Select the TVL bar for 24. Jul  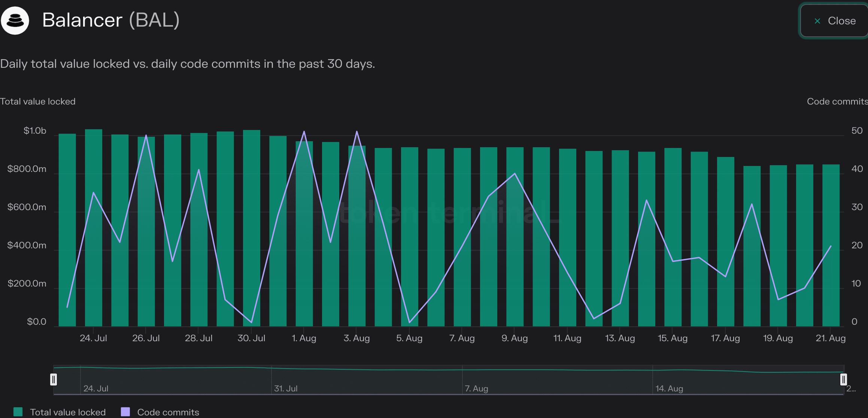pyautogui.click(x=94, y=228)
